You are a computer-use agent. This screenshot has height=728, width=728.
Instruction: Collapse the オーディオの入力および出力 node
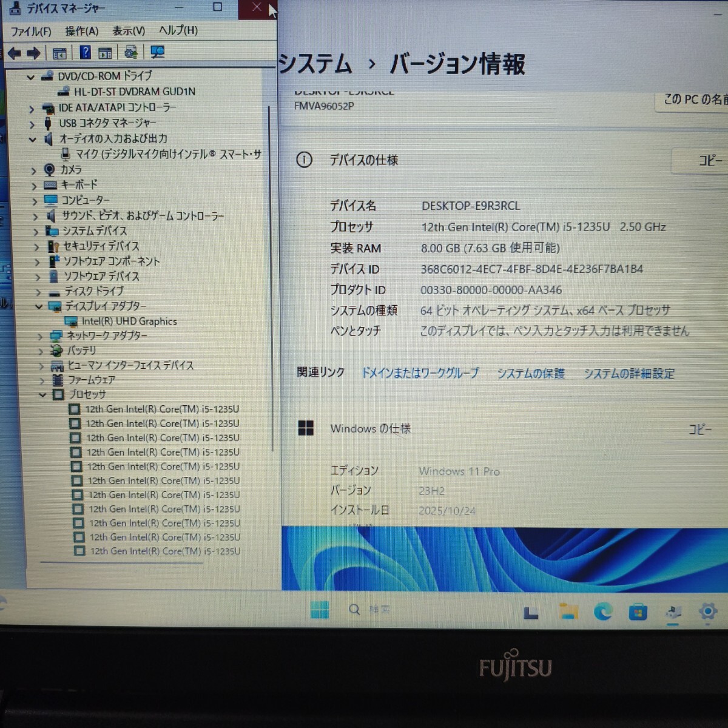33,140
